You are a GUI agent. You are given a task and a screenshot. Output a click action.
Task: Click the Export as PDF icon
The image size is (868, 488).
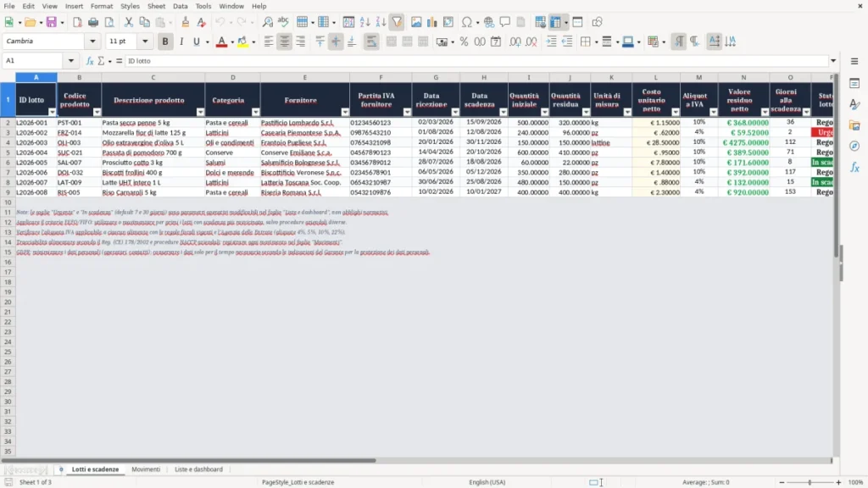pos(77,22)
